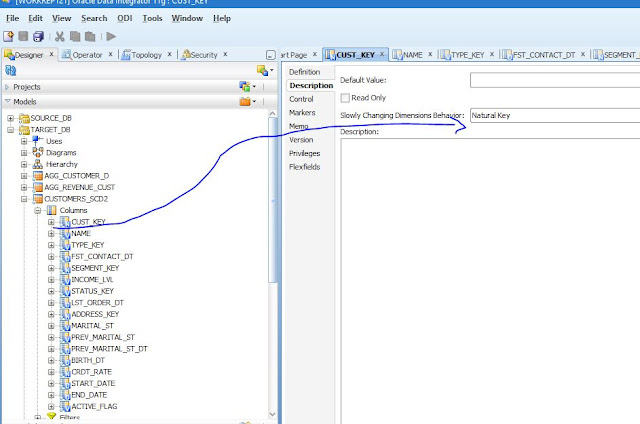Image resolution: width=640 pixels, height=424 pixels.
Task: Open the TYPE_KEY editor tab
Action: [467, 55]
